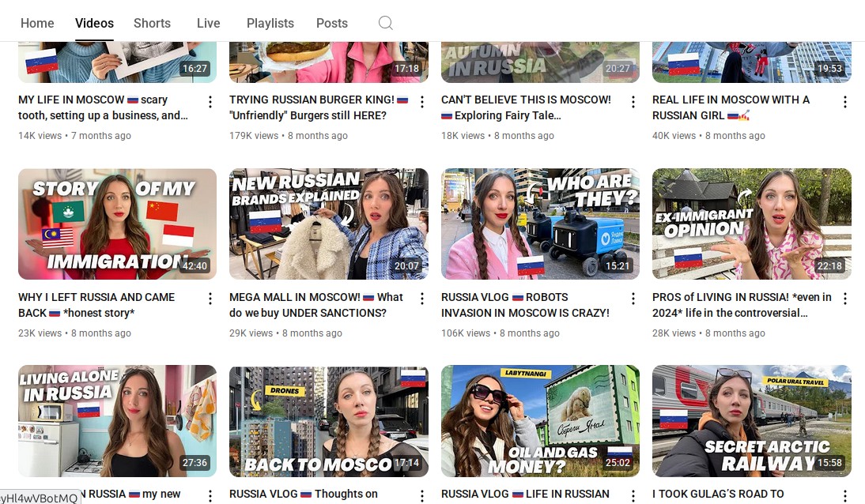Open the channel Home tab
Image resolution: width=865 pixels, height=504 pixels.
coord(37,23)
